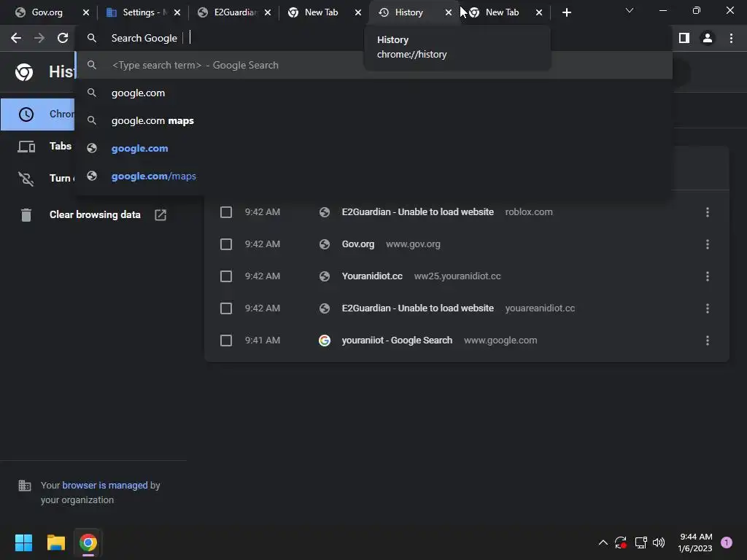Check the Gov.org history entry
The height and width of the screenshot is (560, 747).
226,244
